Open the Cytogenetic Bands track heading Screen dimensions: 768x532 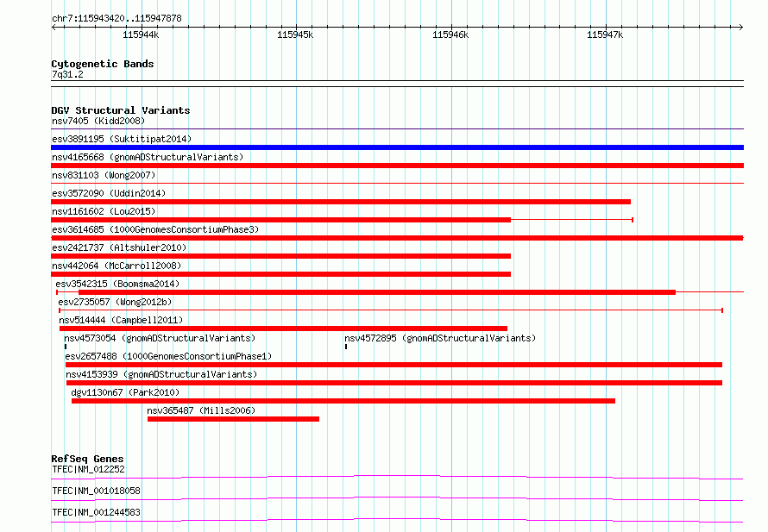pos(103,64)
